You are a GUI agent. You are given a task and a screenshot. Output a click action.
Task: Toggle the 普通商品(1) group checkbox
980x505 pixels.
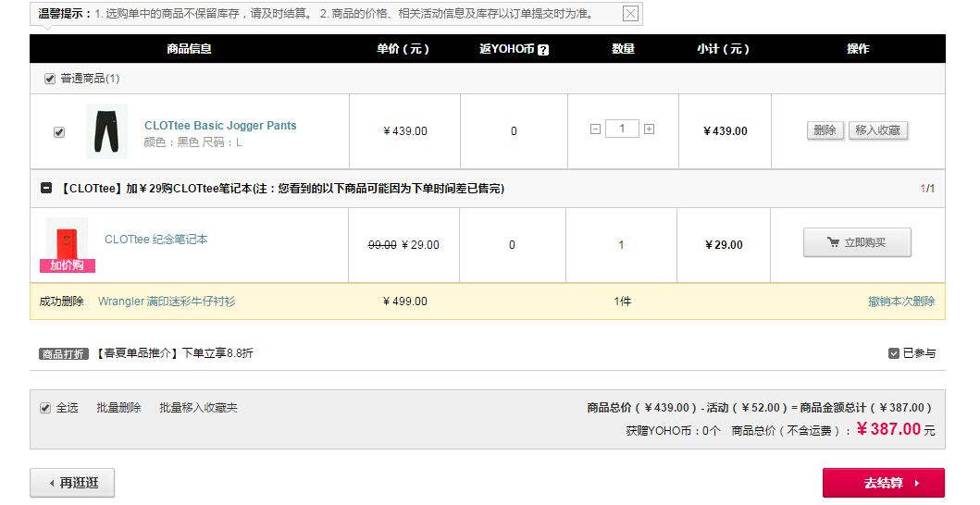point(50,79)
